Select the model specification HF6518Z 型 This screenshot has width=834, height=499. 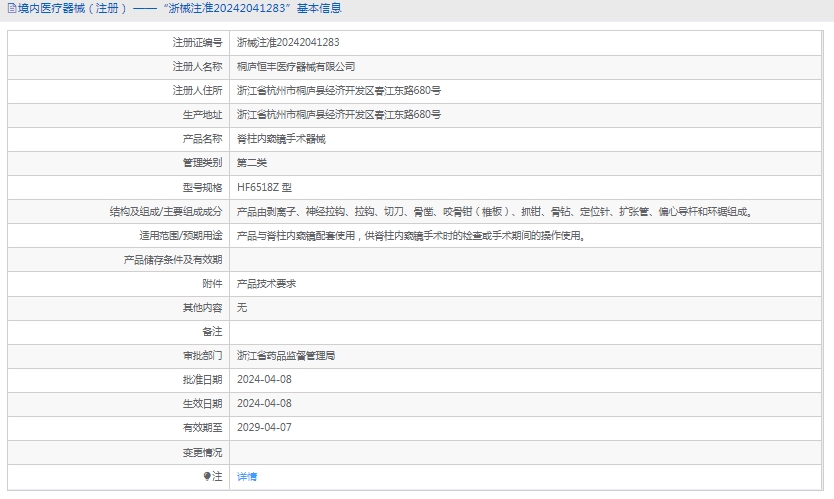[x=265, y=187]
